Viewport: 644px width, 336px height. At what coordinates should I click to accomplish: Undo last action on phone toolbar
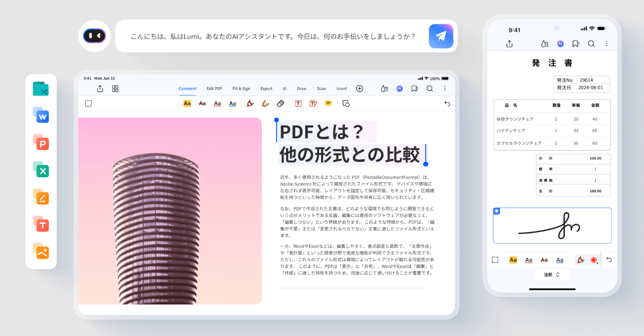coord(609,260)
